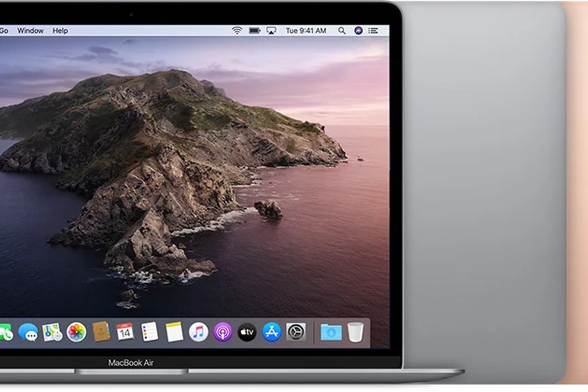This screenshot has height=392, width=588.
Task: Open System Preferences from Dock
Action: coord(296,332)
